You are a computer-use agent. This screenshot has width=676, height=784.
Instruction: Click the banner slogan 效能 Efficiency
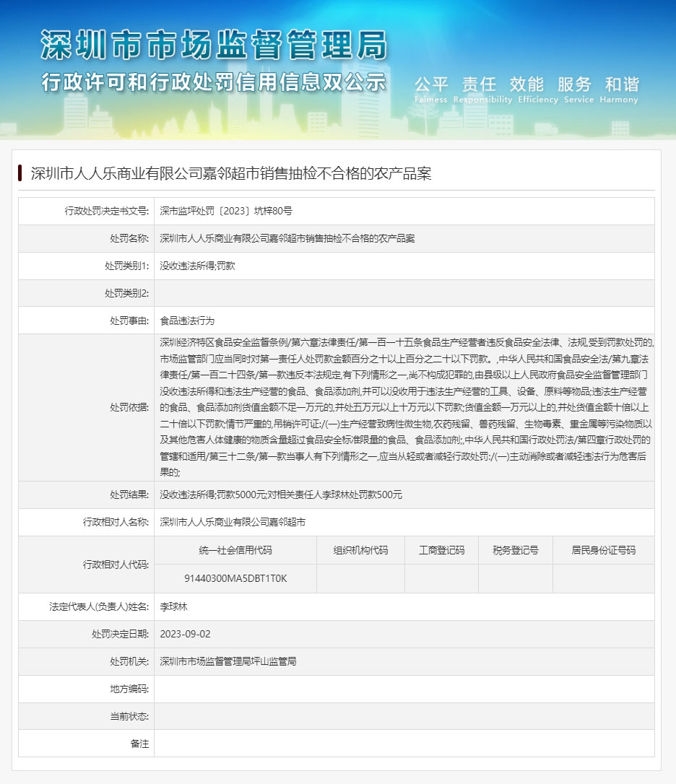pos(538,90)
